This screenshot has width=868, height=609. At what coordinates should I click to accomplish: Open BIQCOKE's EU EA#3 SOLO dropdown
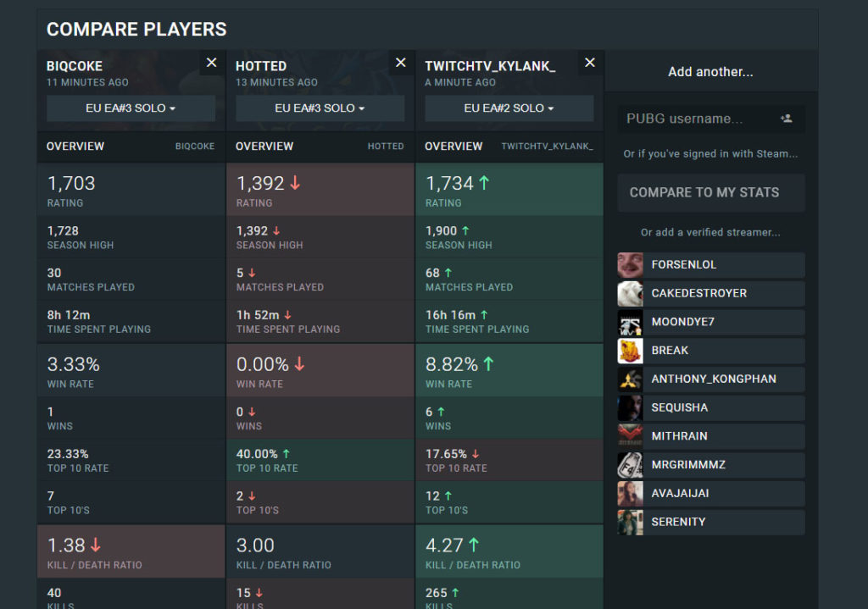click(131, 108)
